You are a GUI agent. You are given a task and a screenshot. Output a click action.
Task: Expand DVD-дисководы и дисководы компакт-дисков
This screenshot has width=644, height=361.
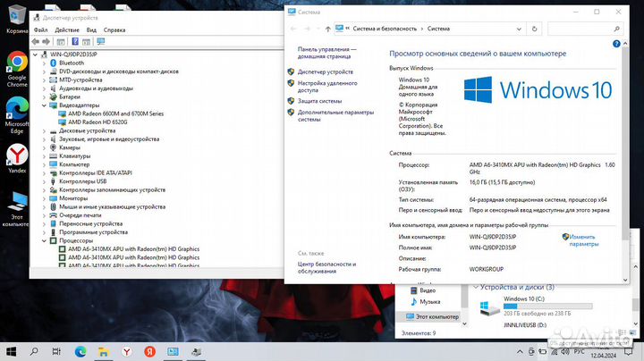(x=44, y=71)
